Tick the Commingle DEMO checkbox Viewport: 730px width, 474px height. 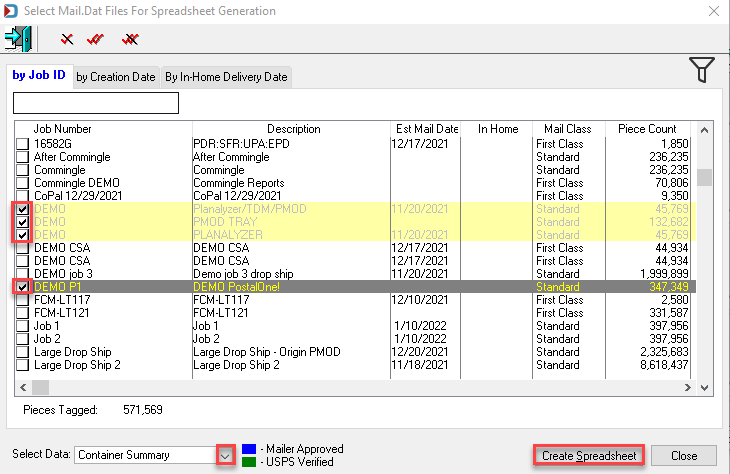pos(22,183)
